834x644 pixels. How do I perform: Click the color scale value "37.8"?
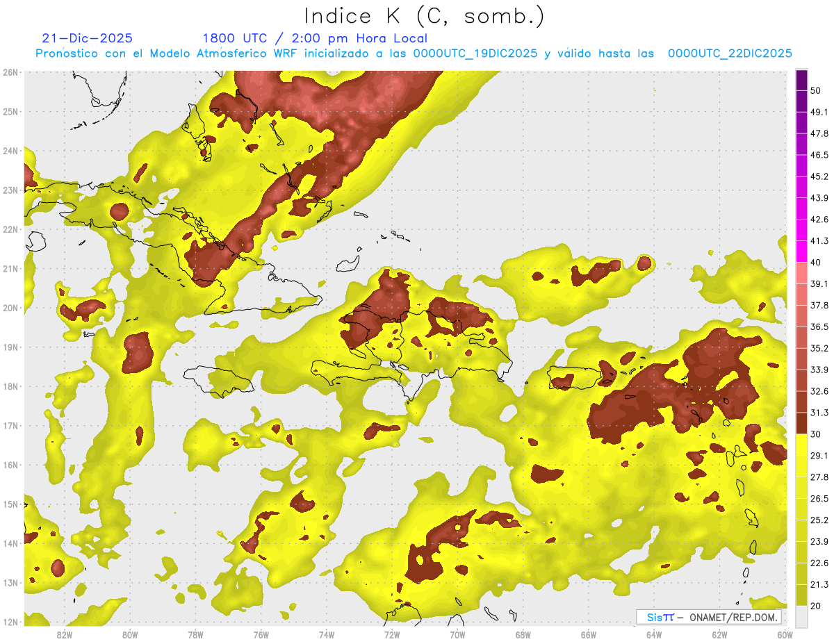pos(819,305)
